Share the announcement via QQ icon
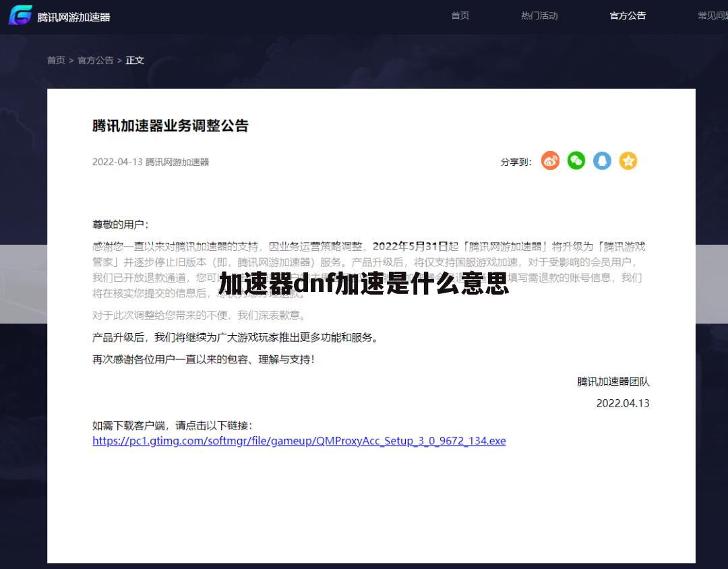This screenshot has width=728, height=569. [602, 160]
